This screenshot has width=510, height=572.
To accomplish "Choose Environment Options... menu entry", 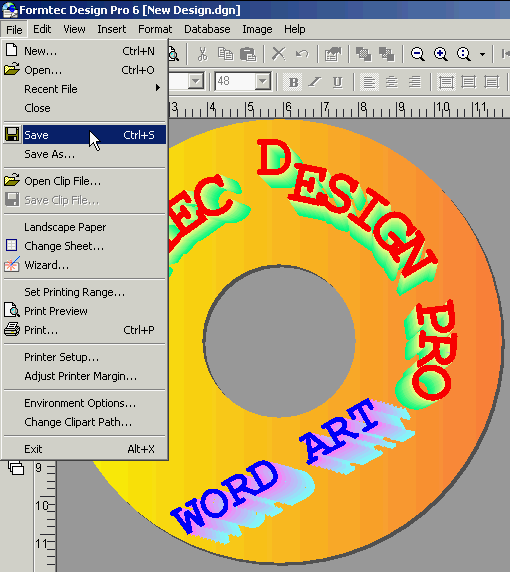I will [x=85, y=403].
